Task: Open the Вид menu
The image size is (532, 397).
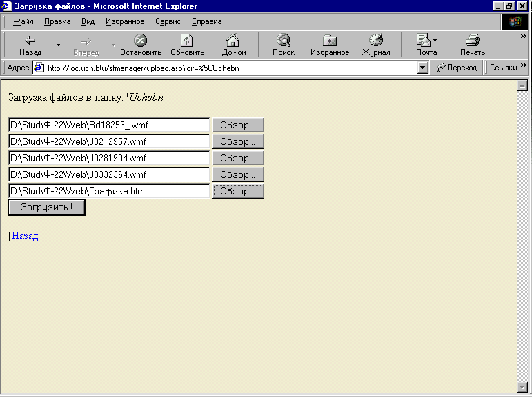Action: point(88,21)
